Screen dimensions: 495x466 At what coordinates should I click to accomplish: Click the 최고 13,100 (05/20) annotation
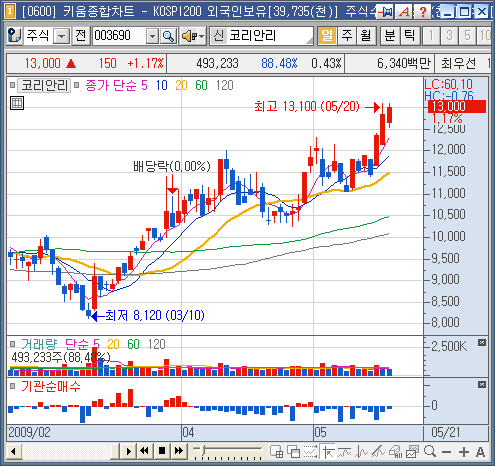[x=307, y=107]
